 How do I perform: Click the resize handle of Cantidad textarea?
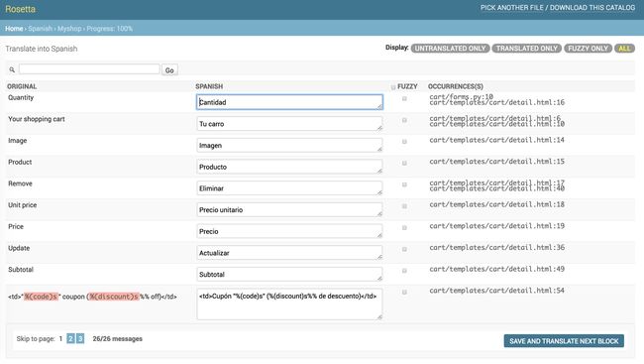pos(379,106)
